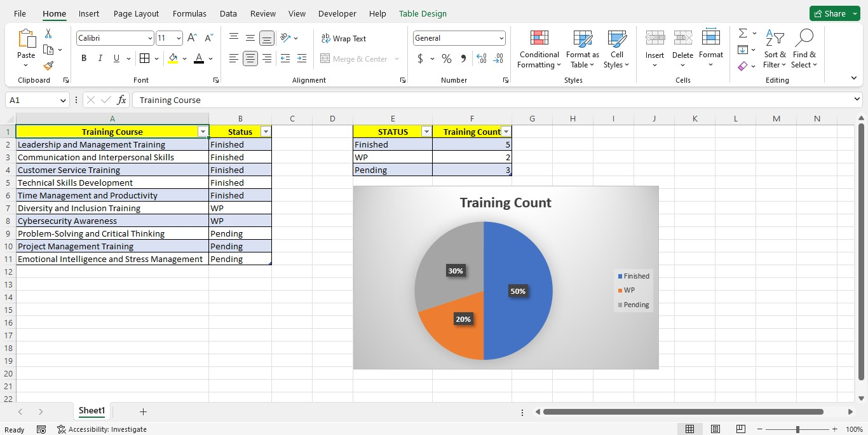Open the Formulas ribbon tab

click(189, 13)
